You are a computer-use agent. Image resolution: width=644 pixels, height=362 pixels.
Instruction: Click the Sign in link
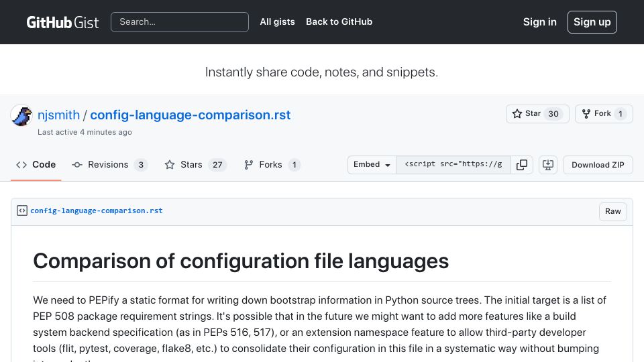(539, 22)
